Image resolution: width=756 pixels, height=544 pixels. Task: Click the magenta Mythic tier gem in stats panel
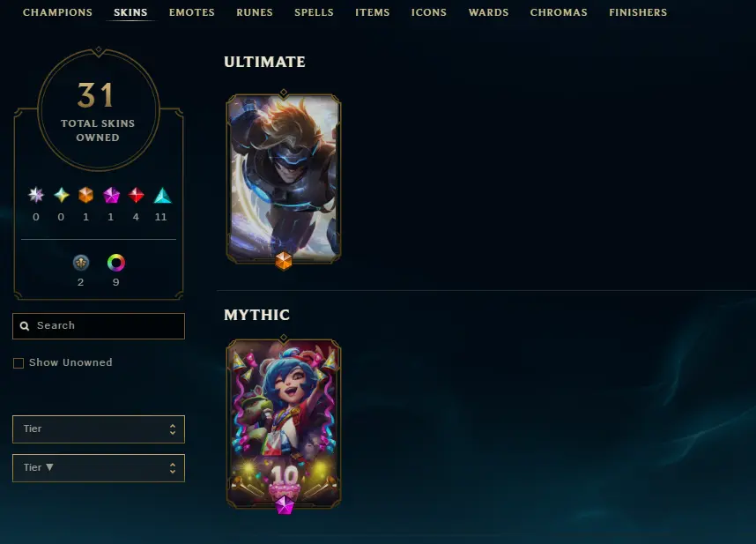(x=111, y=195)
